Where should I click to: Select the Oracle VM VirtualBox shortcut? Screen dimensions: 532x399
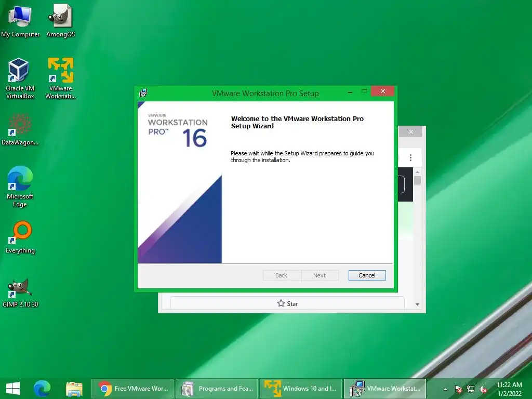tap(20, 78)
